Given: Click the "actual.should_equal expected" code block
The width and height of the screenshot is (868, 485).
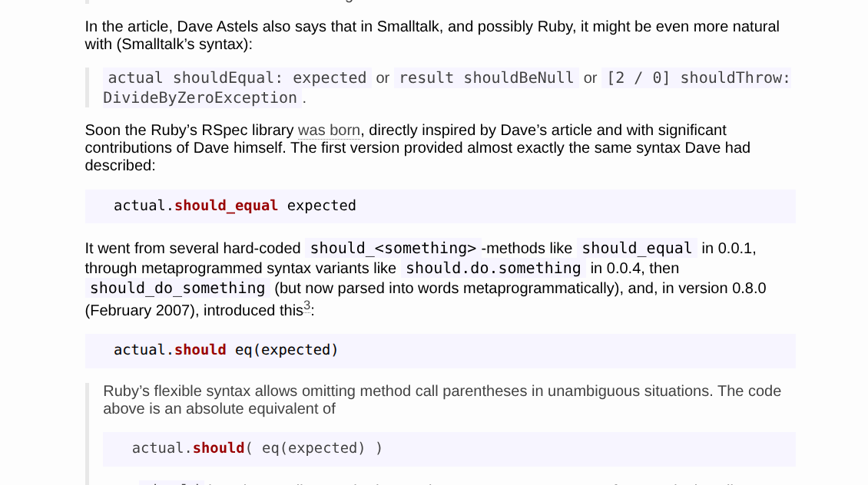Looking at the screenshot, I should tap(440, 206).
